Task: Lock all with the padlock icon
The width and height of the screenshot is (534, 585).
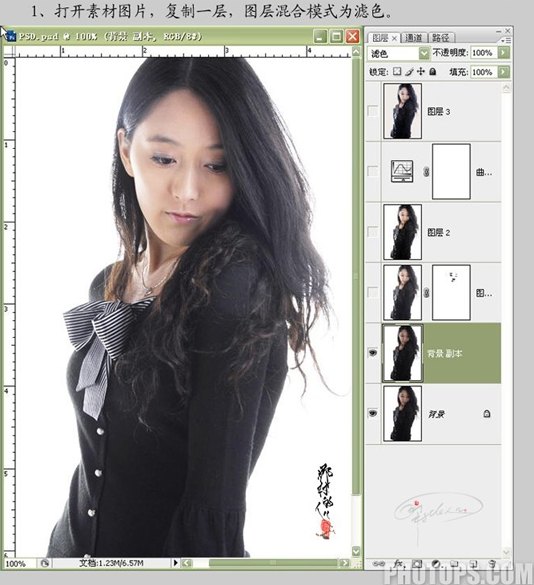Action: [432, 71]
